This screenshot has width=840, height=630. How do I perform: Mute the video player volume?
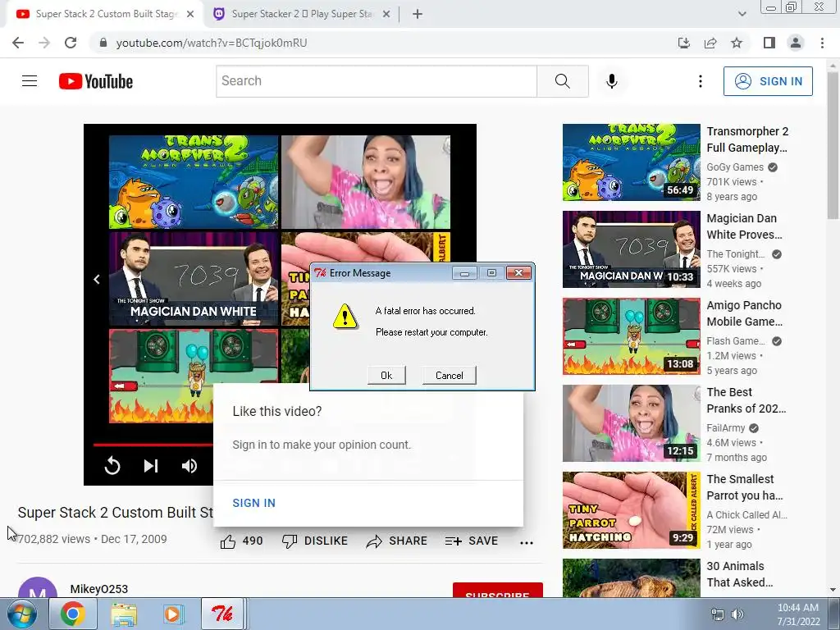point(189,466)
